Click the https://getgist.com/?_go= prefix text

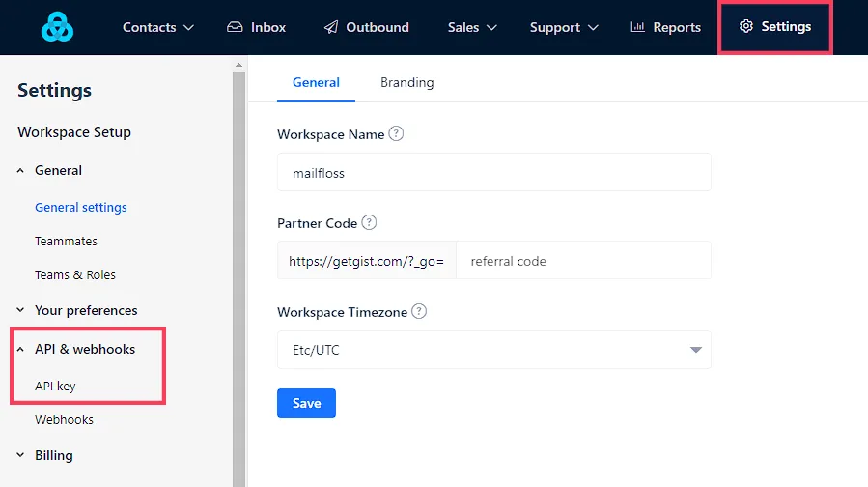tap(367, 260)
